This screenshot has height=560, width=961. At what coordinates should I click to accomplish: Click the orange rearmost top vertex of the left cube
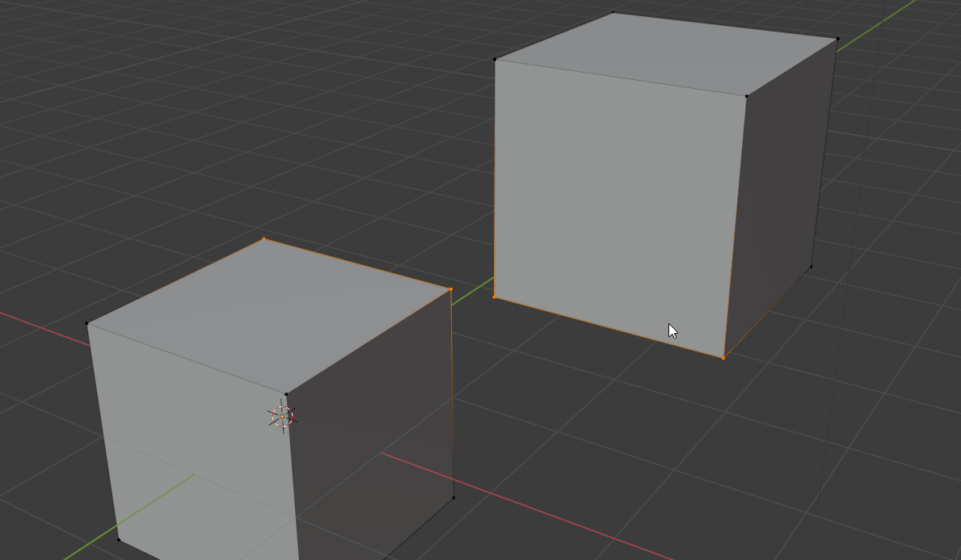(x=263, y=239)
